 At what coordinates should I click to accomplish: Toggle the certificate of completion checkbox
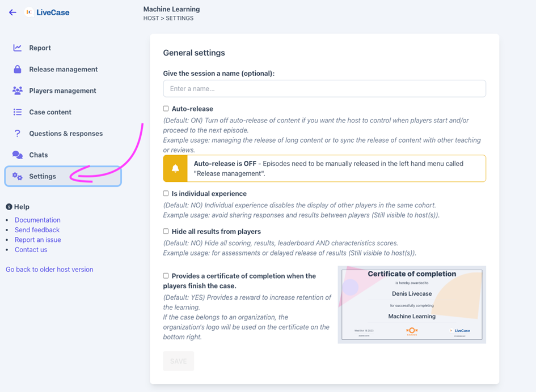pyautogui.click(x=166, y=276)
